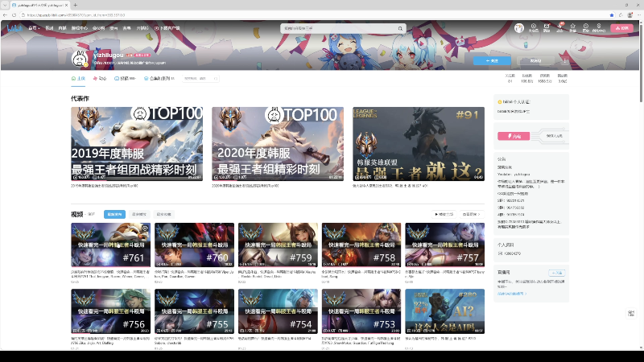The image size is (644, 362).
Task: Select the most-favorited sort button
Action: (x=164, y=214)
